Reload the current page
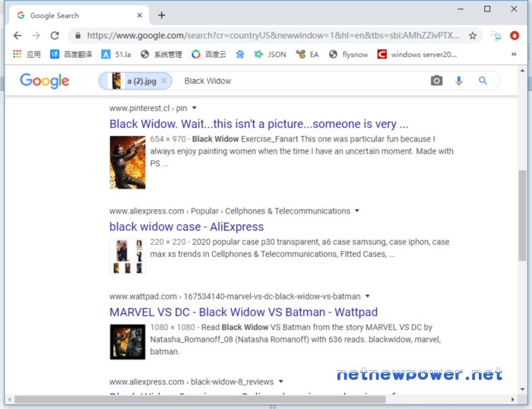This screenshot has width=532, height=409. (55, 35)
